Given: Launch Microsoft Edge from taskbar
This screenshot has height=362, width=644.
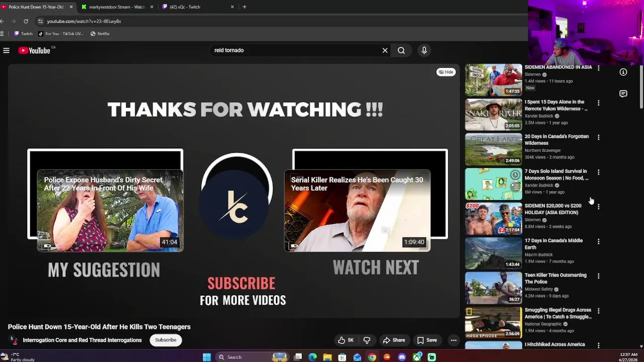Looking at the screenshot, I should pyautogui.click(x=313, y=357).
